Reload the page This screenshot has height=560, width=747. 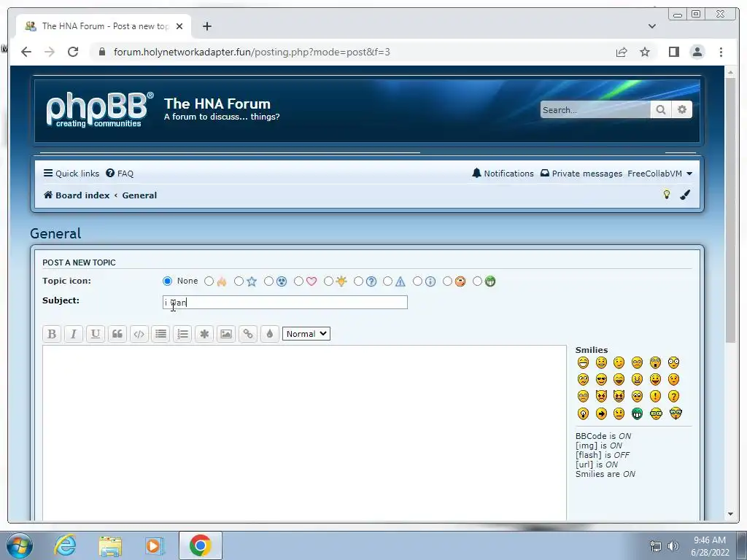point(73,52)
